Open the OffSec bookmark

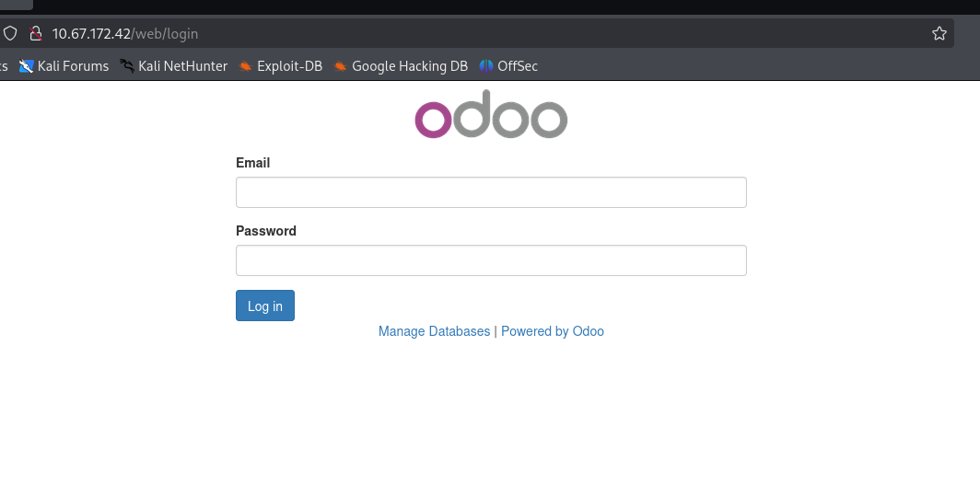(x=508, y=66)
